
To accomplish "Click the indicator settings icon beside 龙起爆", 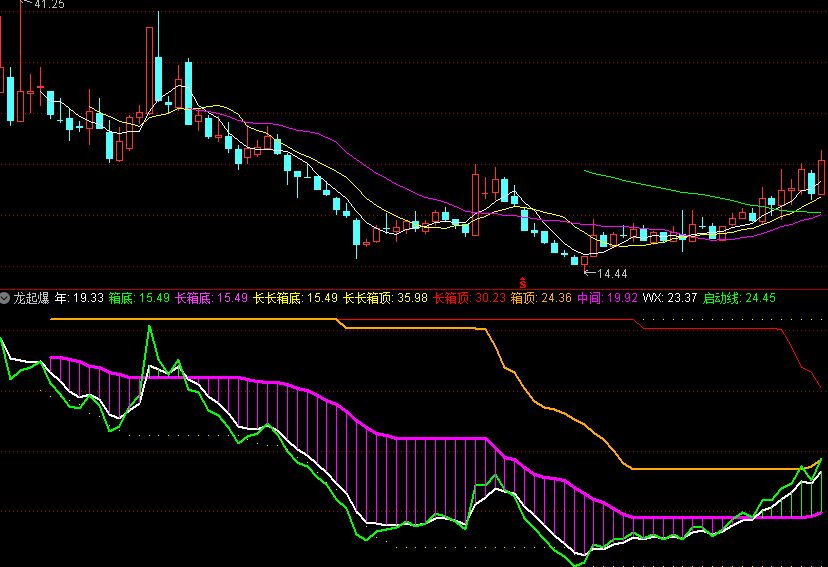I will (x=6, y=298).
